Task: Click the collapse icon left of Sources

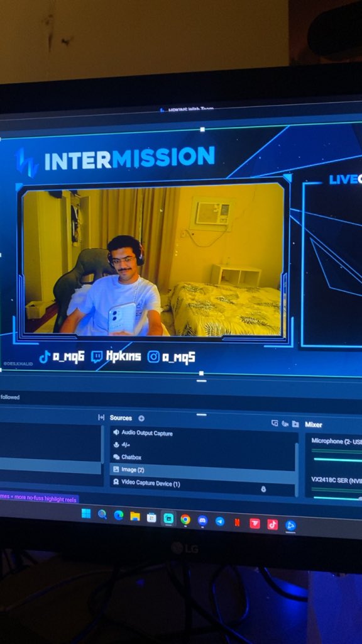Action: tap(101, 418)
